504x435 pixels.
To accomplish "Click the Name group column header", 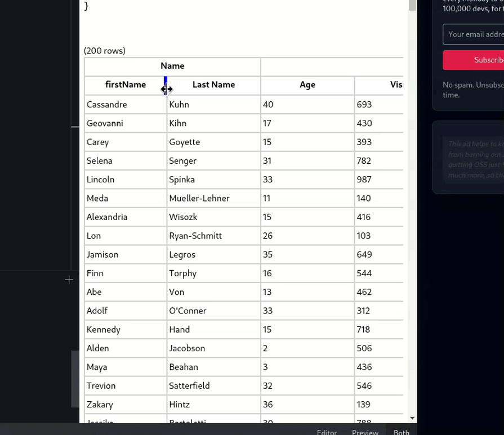I will coord(172,66).
